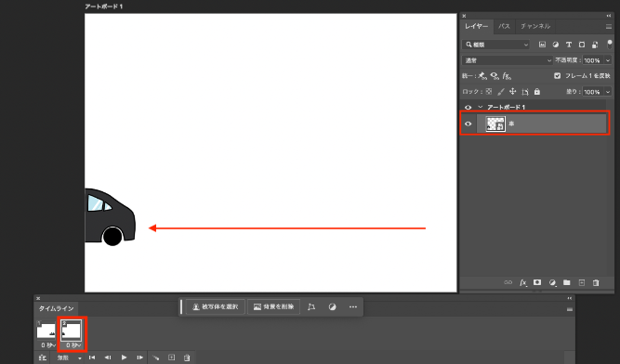Screen dimensions: 620x364
Task: Switch to the パス tab
Action: [504, 26]
